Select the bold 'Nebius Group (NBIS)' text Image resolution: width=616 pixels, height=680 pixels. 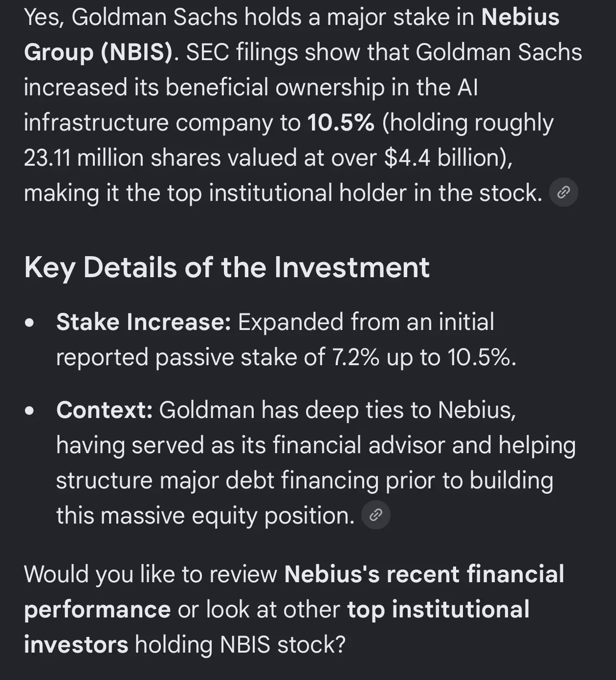(x=291, y=34)
